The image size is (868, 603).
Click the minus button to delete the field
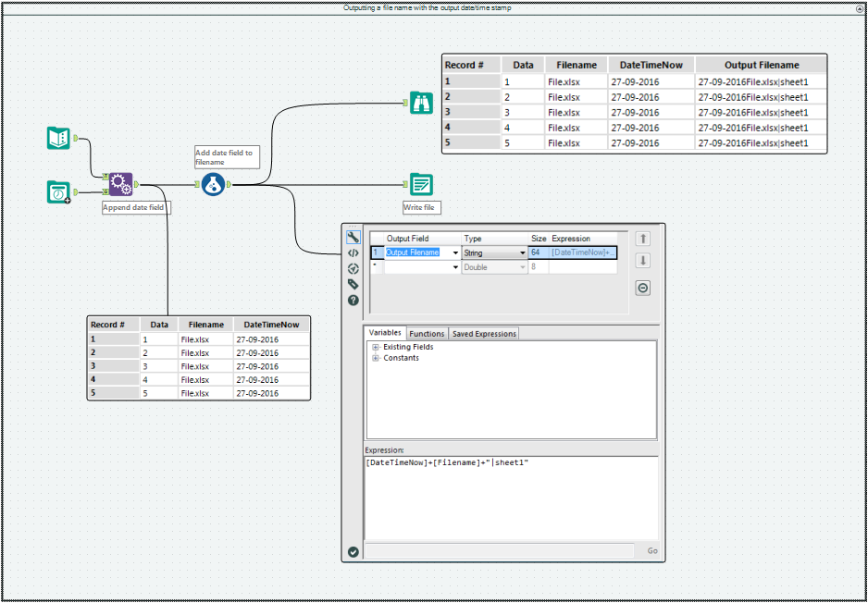coord(642,288)
